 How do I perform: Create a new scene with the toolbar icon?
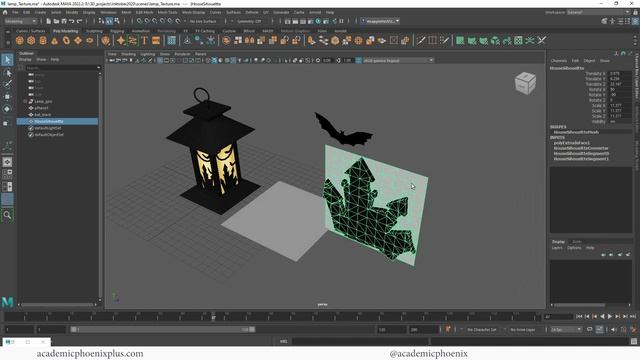pos(49,21)
